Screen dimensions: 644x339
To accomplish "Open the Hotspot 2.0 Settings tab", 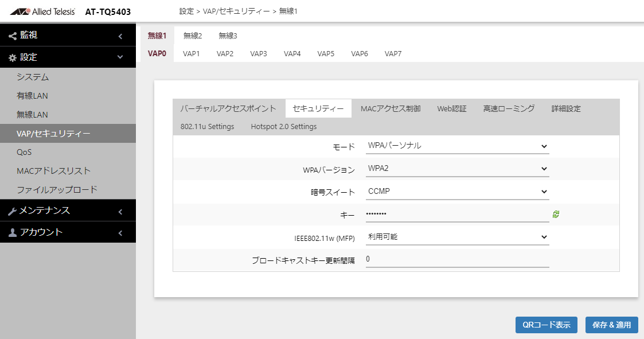I will click(284, 127).
